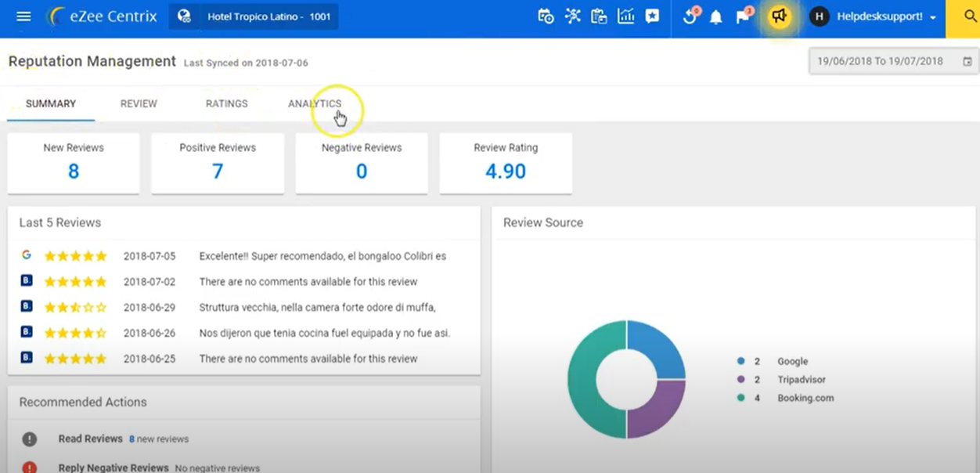Screen dimensions: 980x473
Task: Click the Booking.com icon on 2018-06-25 review
Action: click(x=27, y=358)
